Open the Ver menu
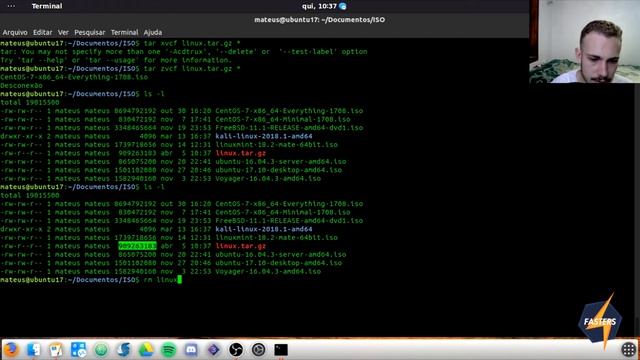This screenshot has height=360, width=640. pyautogui.click(x=63, y=32)
